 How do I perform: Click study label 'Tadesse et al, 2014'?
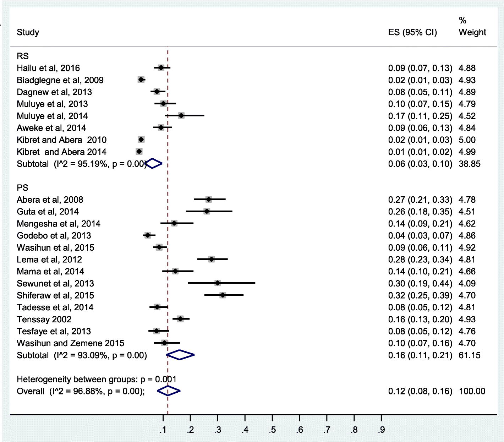pyautogui.click(x=55, y=307)
